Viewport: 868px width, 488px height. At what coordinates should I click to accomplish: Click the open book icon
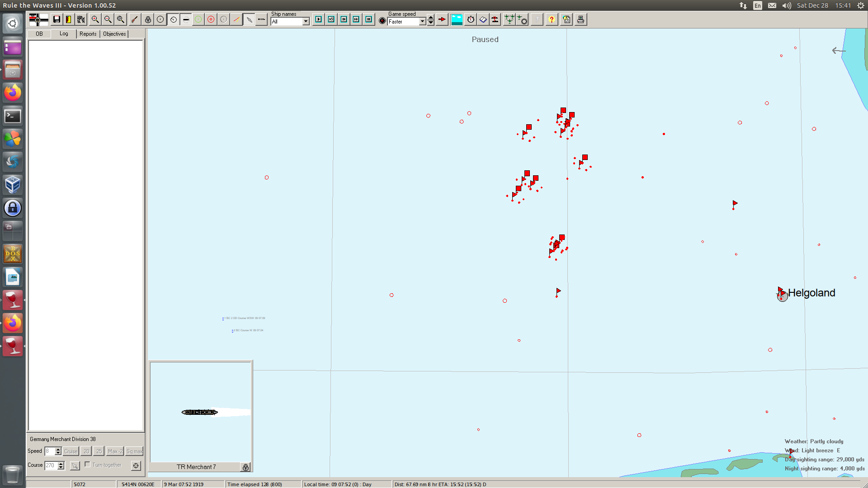point(483,19)
